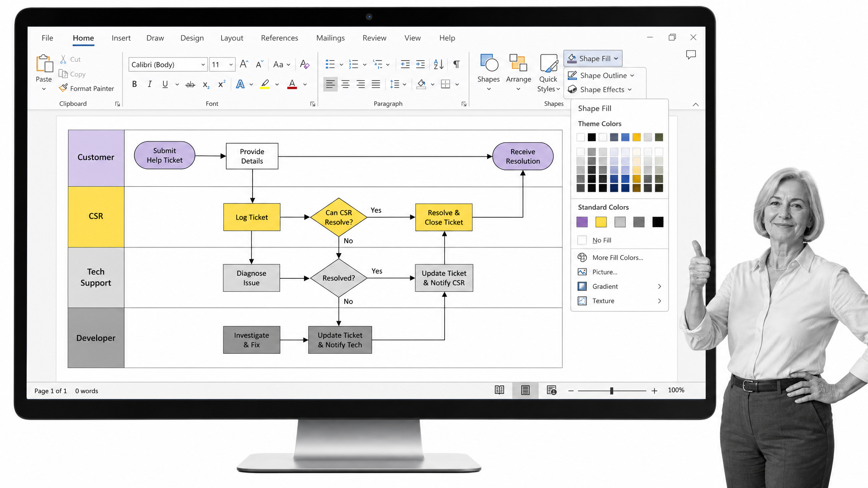Click the Paste clipboard icon
The height and width of the screenshot is (488, 868).
(x=44, y=64)
